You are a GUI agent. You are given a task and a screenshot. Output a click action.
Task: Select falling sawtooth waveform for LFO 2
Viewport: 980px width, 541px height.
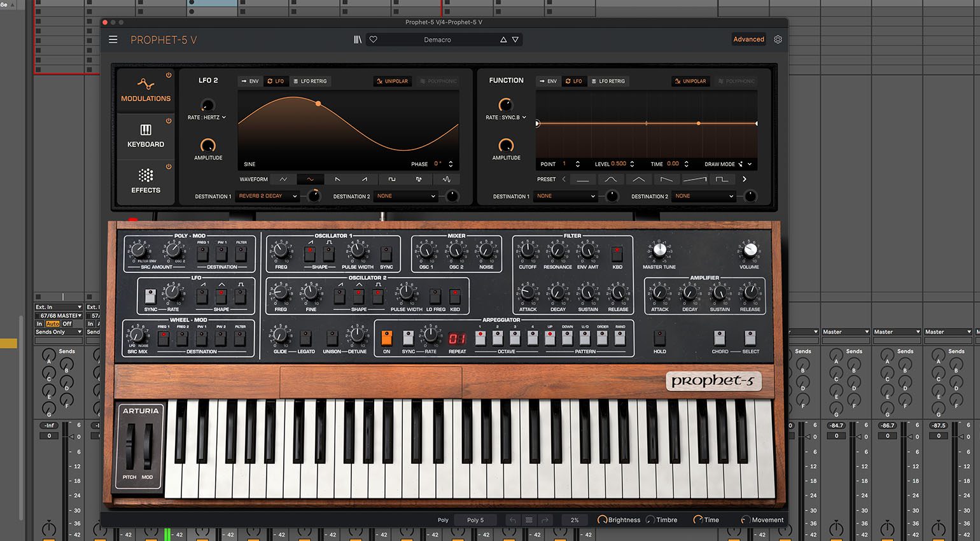[x=337, y=179]
